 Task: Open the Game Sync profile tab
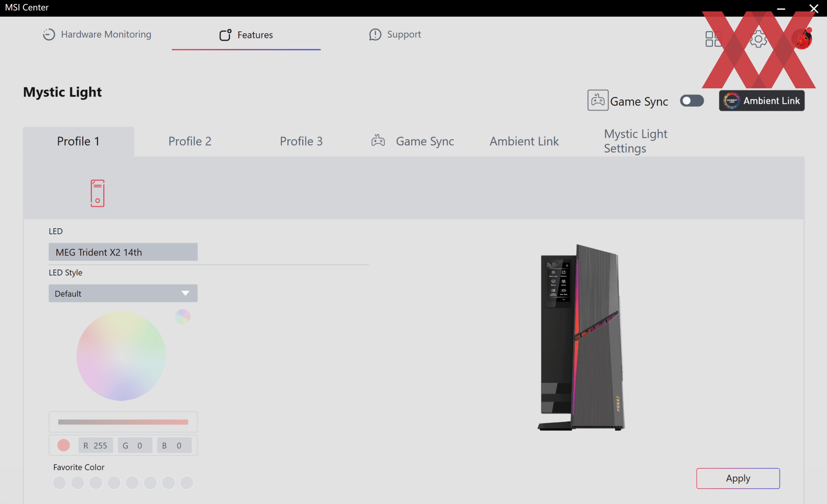413,141
